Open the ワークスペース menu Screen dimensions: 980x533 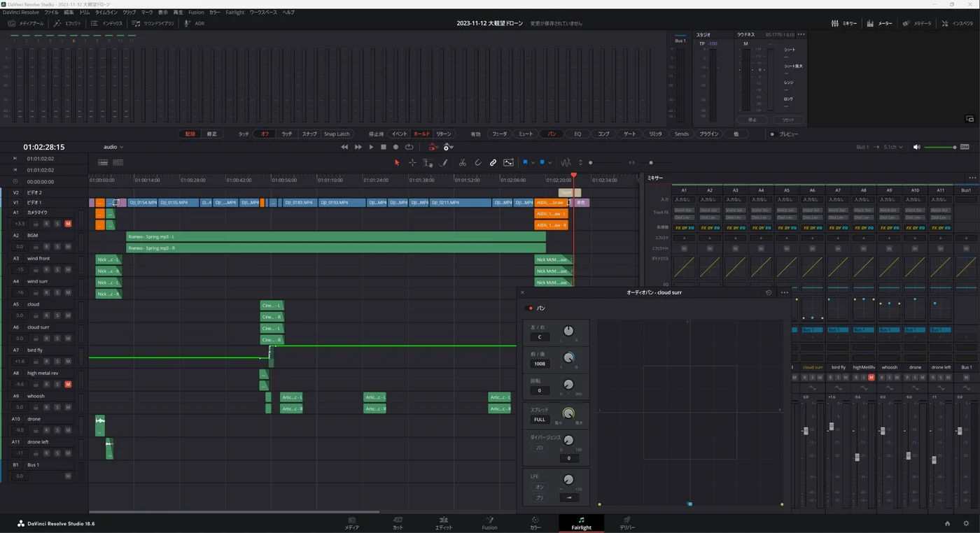tap(264, 13)
